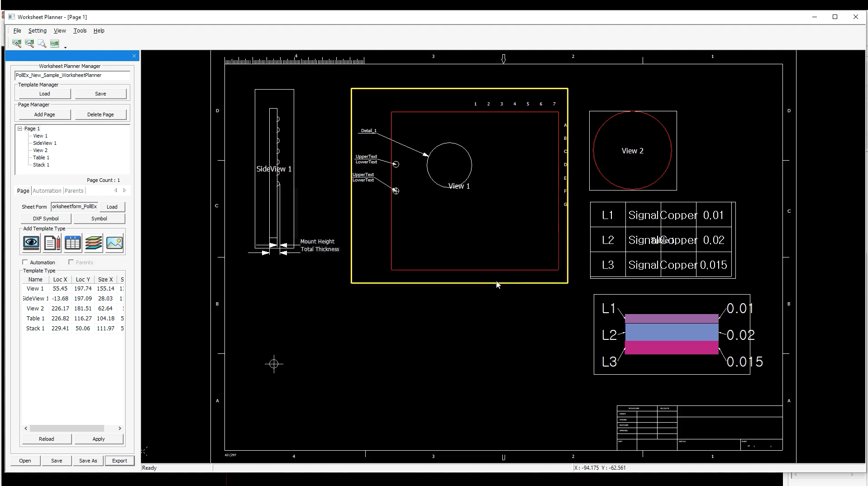
Task: Add a View template using the eye icon
Action: (x=30, y=243)
